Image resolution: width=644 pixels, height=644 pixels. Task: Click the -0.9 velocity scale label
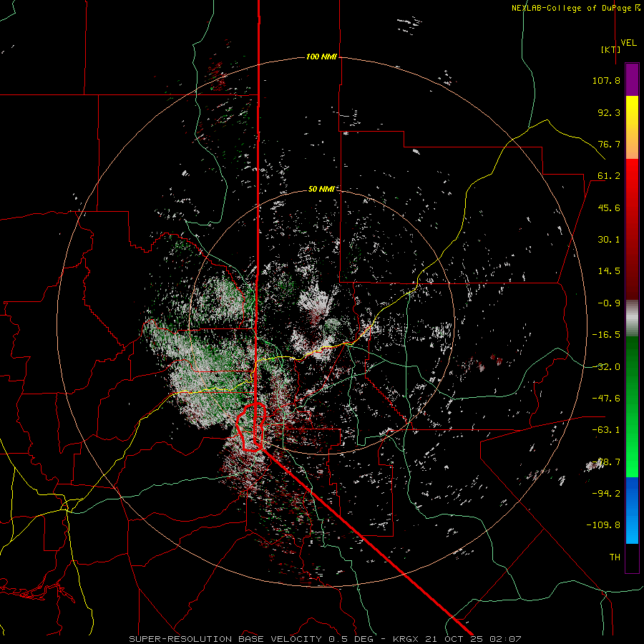(x=609, y=303)
